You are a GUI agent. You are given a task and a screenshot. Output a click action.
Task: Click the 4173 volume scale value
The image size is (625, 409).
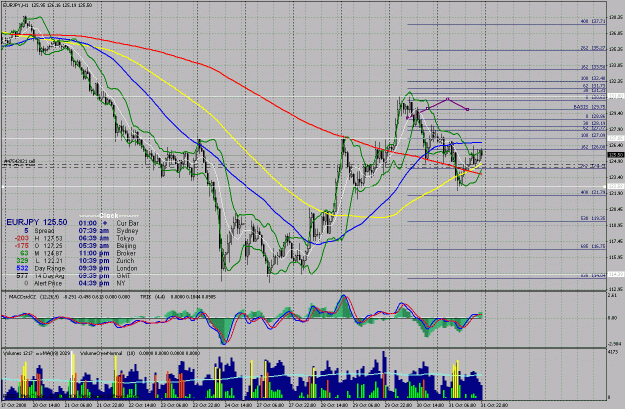click(x=613, y=352)
